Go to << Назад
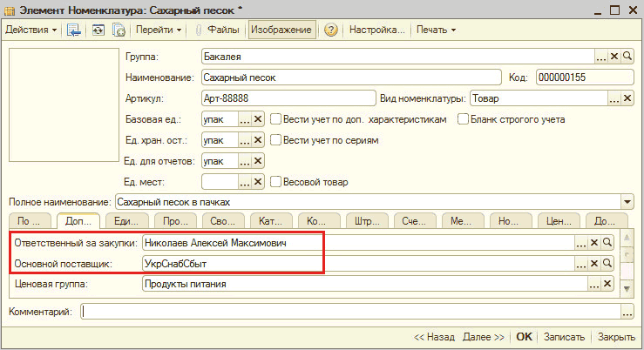 point(434,337)
